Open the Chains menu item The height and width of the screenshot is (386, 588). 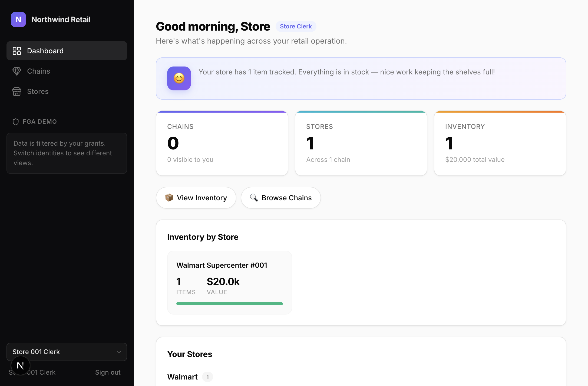pos(38,71)
